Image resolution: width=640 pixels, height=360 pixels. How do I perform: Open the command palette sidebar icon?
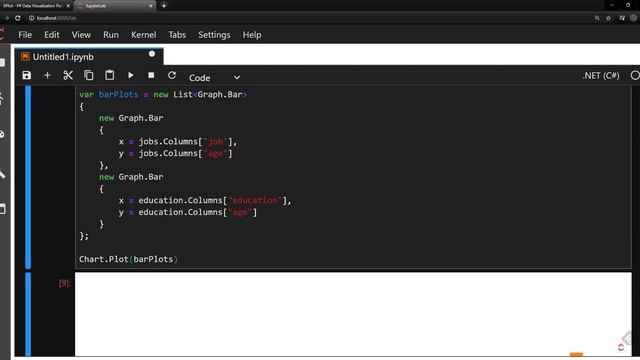click(2, 134)
